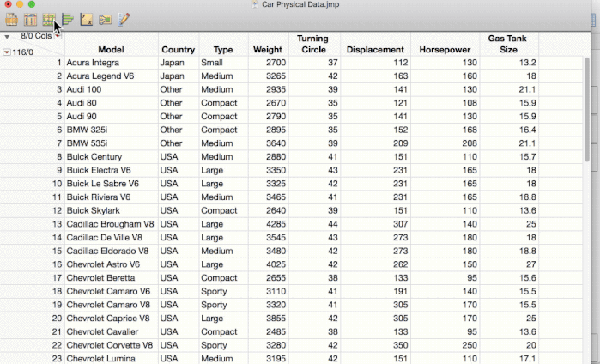Click the Cadillac Brougham V8 cell
Image resolution: width=600 pixels, height=364 pixels.
point(110,224)
